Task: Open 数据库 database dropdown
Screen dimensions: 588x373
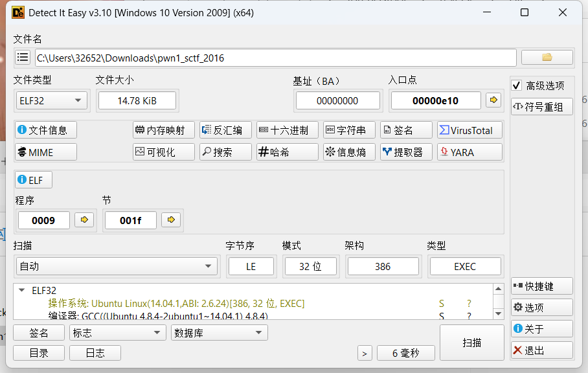Action: point(220,332)
